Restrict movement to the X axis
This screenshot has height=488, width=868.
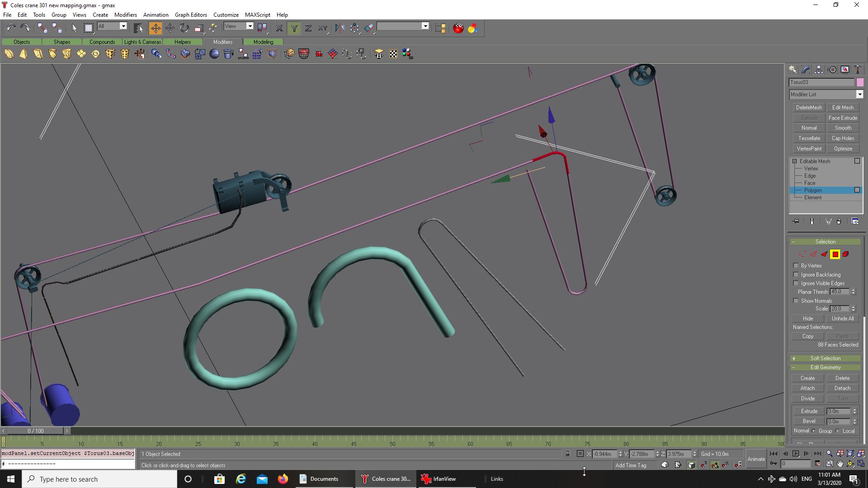pos(279,28)
